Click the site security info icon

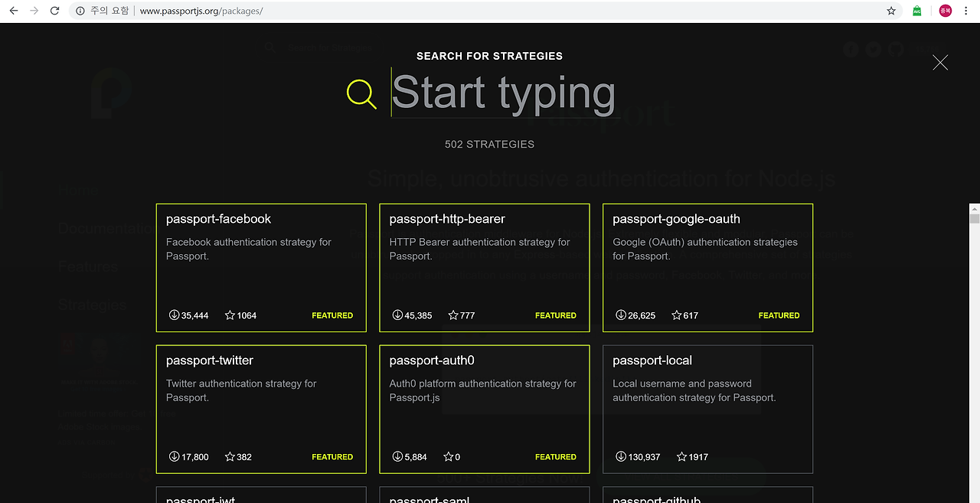[80, 11]
